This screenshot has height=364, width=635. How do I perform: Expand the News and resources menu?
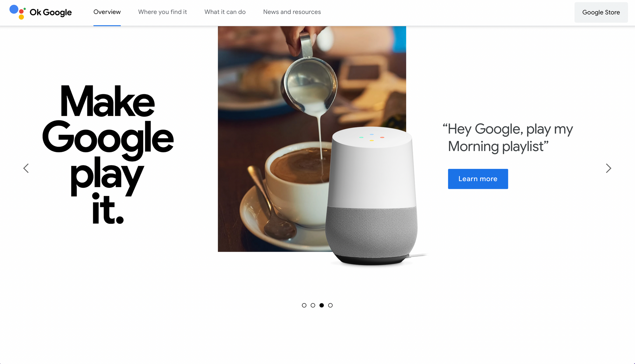(292, 12)
